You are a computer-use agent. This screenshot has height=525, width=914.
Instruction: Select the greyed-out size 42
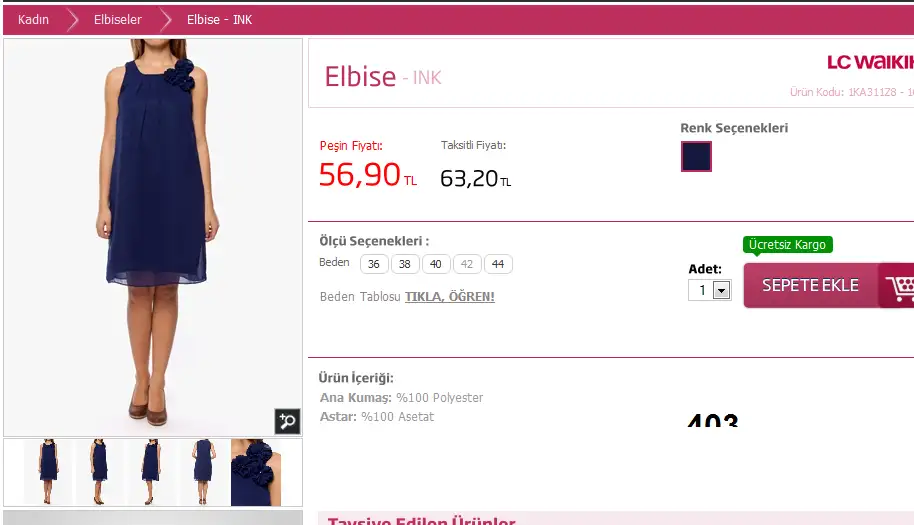pos(467,264)
